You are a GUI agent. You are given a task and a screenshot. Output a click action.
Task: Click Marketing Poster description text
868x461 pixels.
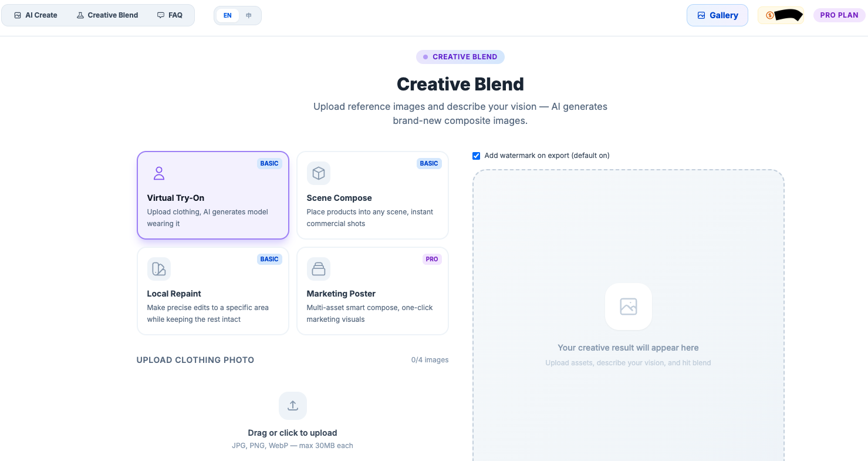(370, 314)
